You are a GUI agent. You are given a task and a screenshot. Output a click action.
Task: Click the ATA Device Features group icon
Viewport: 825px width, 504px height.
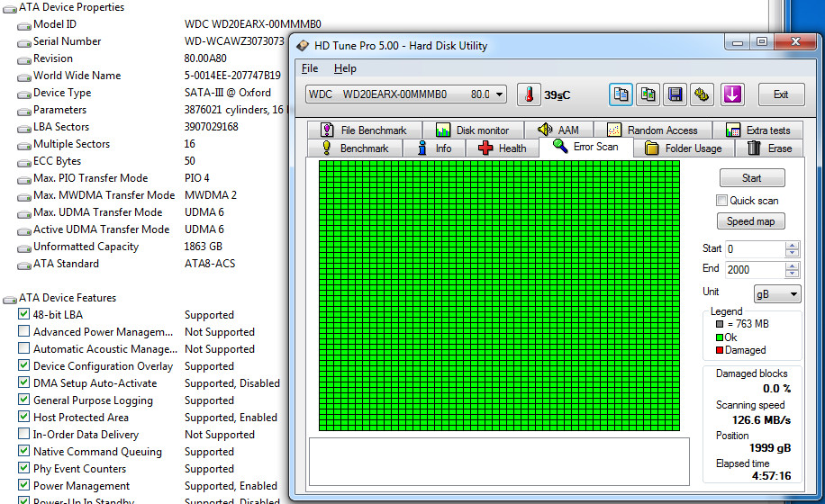(x=10, y=300)
